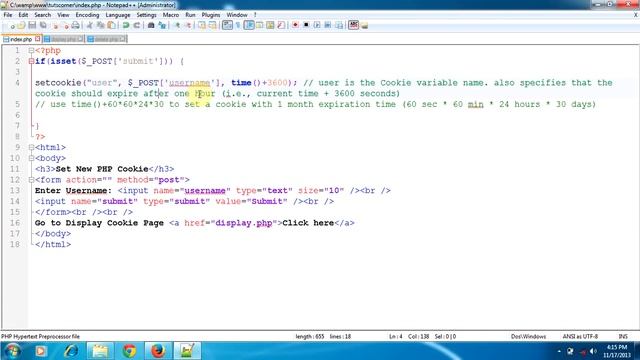This screenshot has height=360, width=640.
Task: Toggle Word Wrap in toolbar
Action: tap(227, 25)
